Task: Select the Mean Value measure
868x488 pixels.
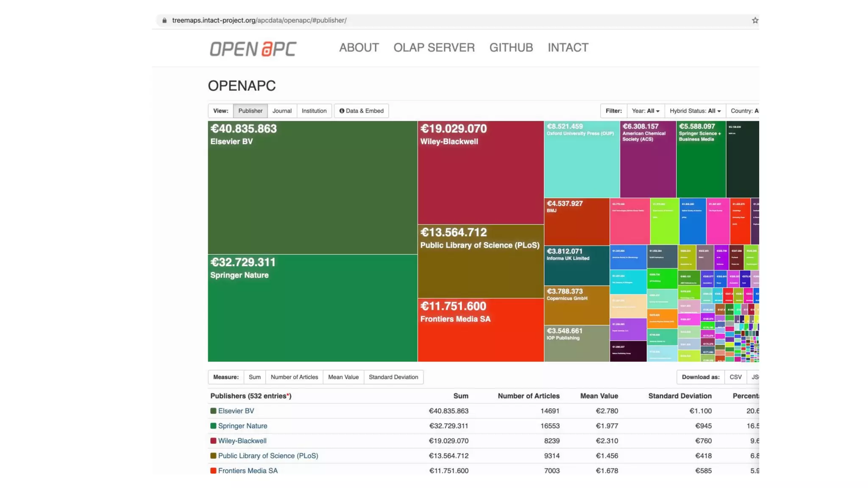Action: click(x=343, y=377)
